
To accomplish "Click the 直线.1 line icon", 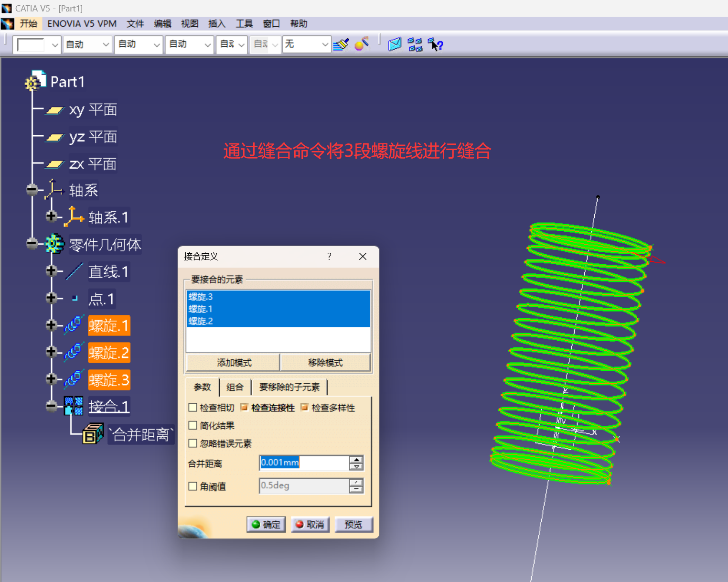I will [x=74, y=271].
